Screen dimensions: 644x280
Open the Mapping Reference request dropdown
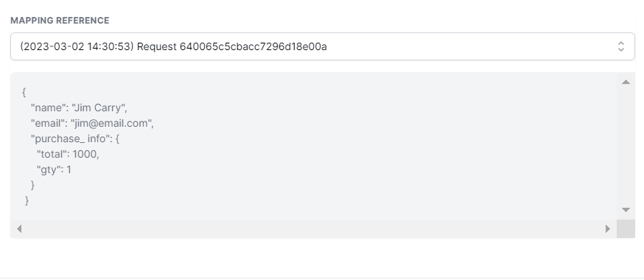click(x=323, y=46)
